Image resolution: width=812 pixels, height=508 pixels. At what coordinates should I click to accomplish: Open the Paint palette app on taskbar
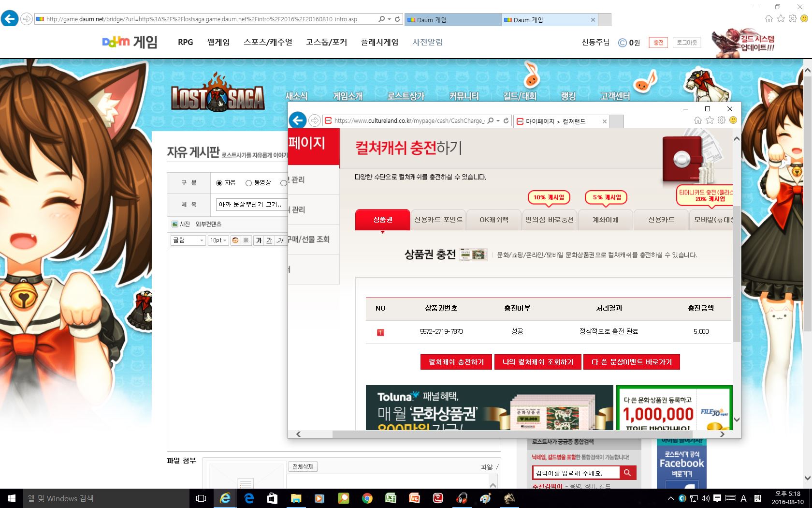pyautogui.click(x=485, y=498)
